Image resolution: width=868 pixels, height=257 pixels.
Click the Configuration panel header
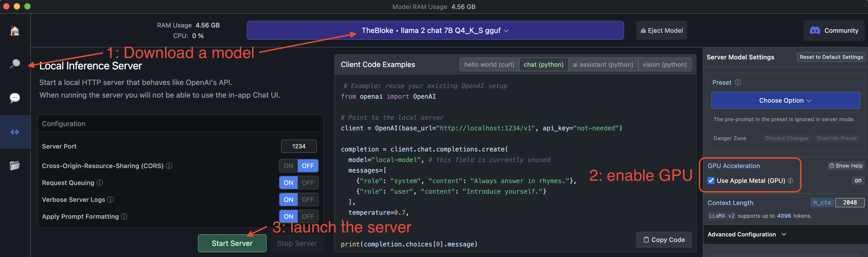[180, 124]
